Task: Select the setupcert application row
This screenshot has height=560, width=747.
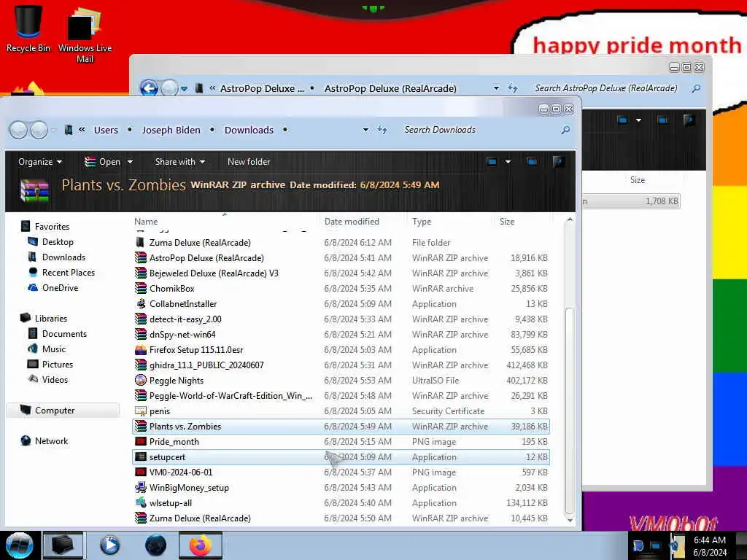Action: tap(341, 457)
